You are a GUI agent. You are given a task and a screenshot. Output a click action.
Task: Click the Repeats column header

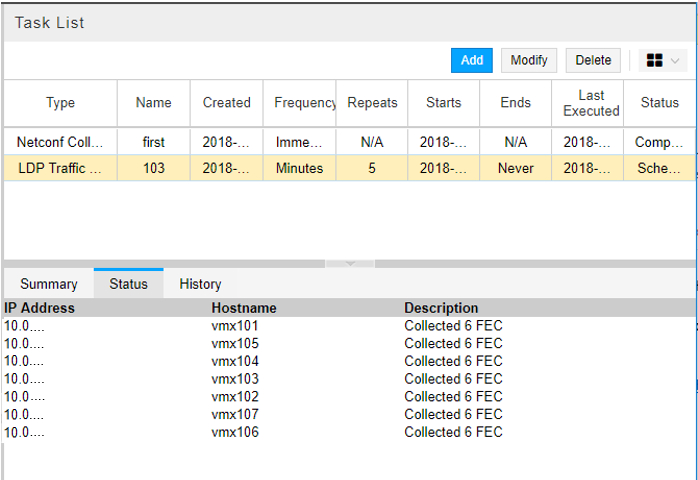(x=372, y=103)
